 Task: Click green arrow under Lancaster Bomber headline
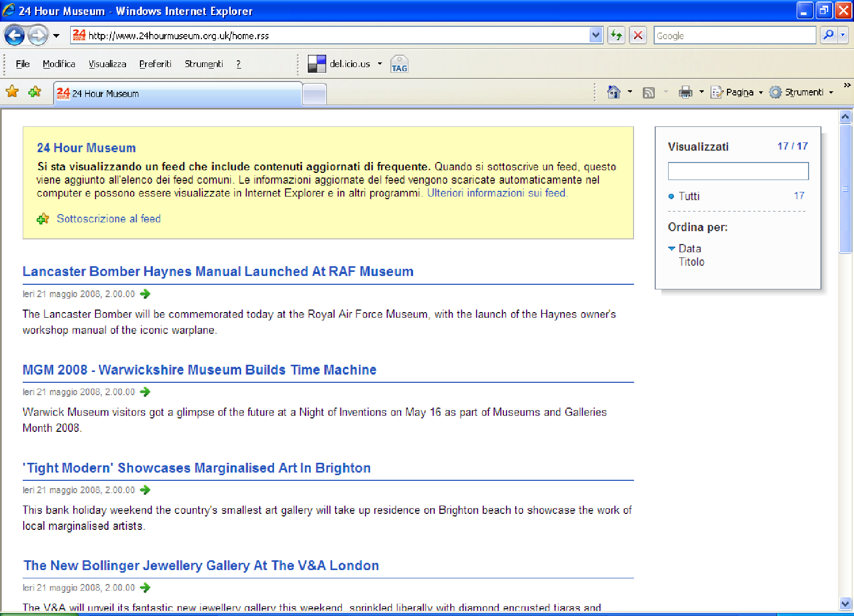tap(145, 294)
